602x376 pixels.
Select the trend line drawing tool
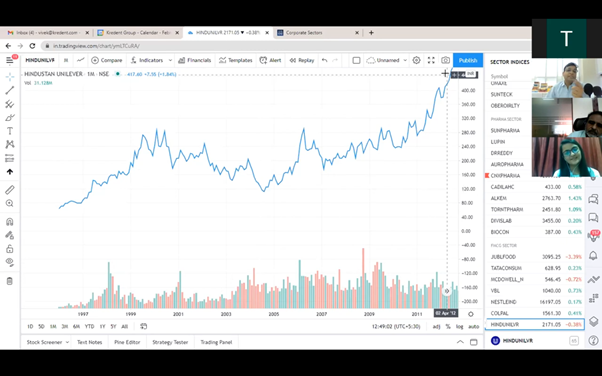[10, 90]
